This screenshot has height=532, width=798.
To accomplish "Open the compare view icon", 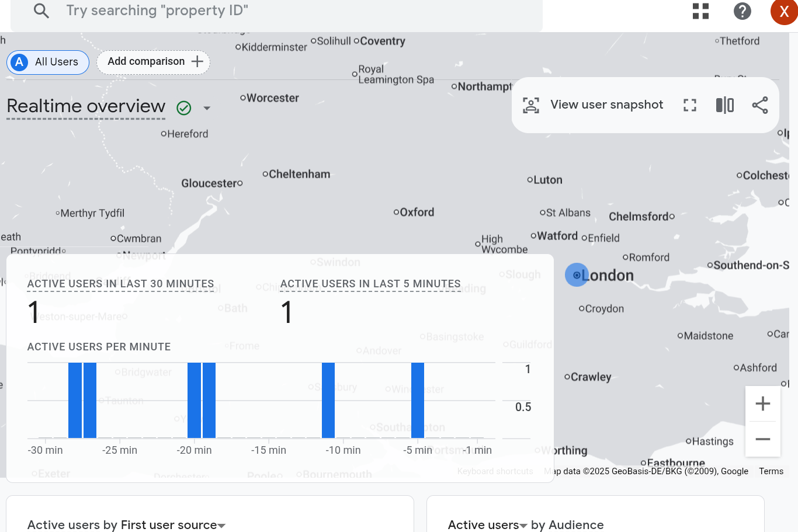I will (724, 105).
